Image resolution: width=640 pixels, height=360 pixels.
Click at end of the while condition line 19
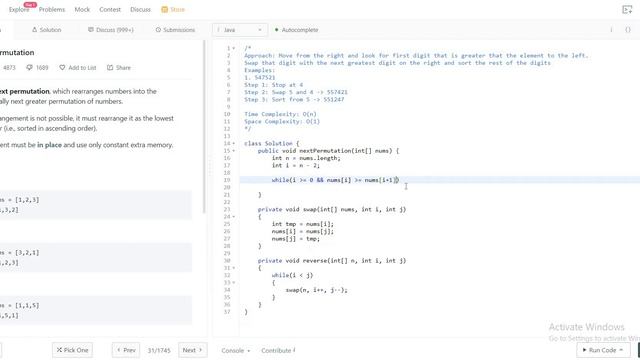[400, 180]
